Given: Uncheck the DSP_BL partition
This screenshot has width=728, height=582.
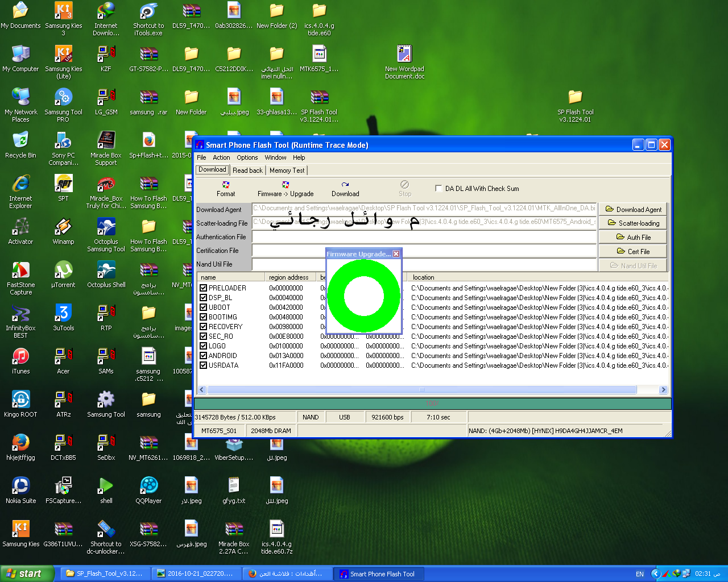Looking at the screenshot, I should click(x=203, y=298).
